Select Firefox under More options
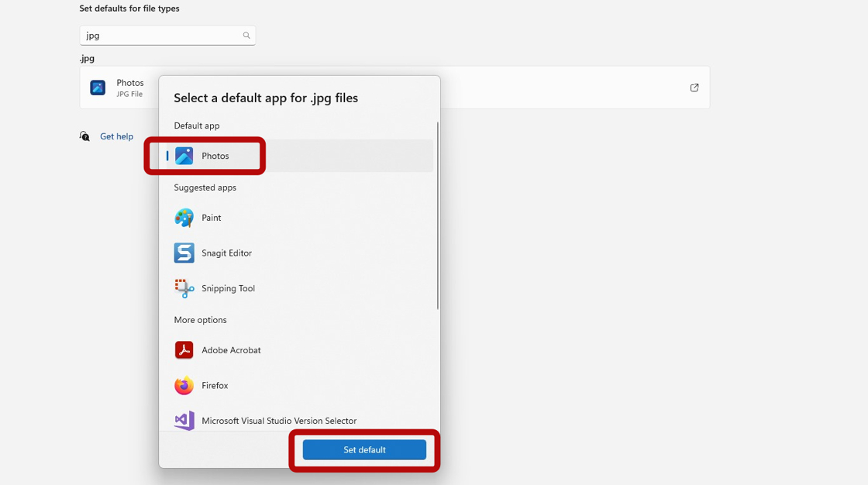 point(299,385)
